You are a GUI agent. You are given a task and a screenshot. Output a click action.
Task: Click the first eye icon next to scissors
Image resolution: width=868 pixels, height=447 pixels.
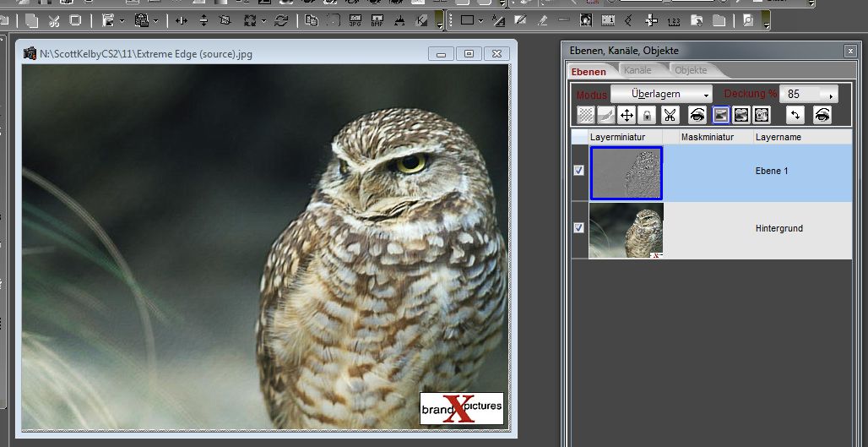click(697, 115)
